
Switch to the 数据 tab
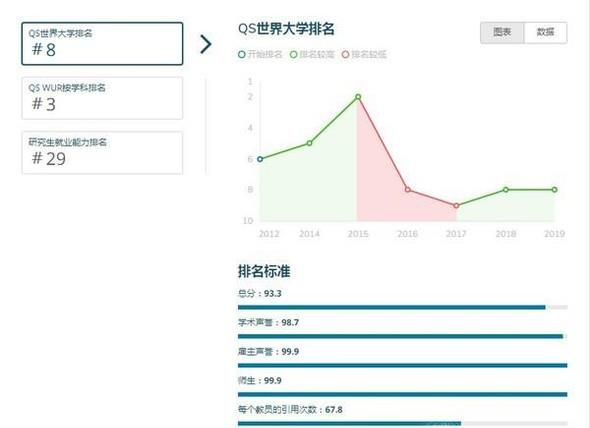click(x=545, y=33)
